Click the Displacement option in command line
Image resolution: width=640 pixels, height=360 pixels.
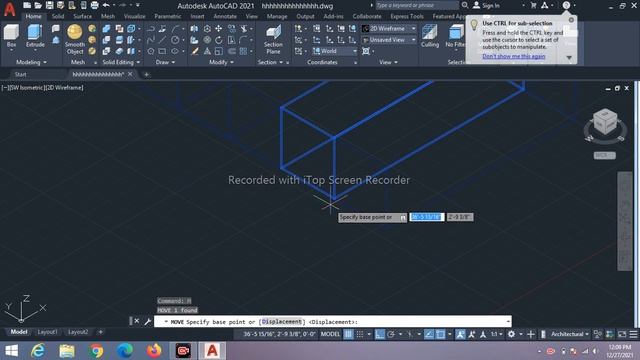pos(282,322)
